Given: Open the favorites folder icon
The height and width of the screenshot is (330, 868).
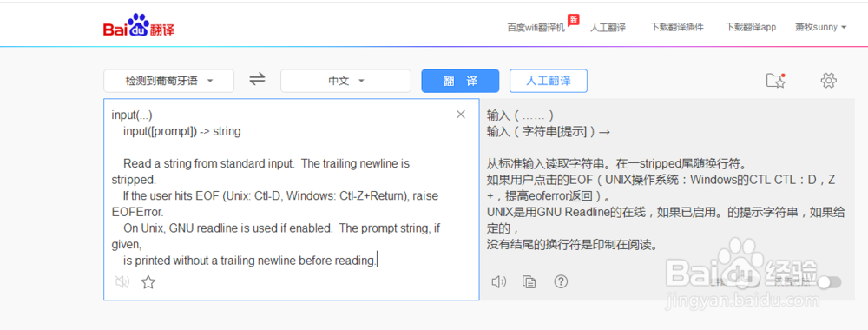Looking at the screenshot, I should click(776, 80).
